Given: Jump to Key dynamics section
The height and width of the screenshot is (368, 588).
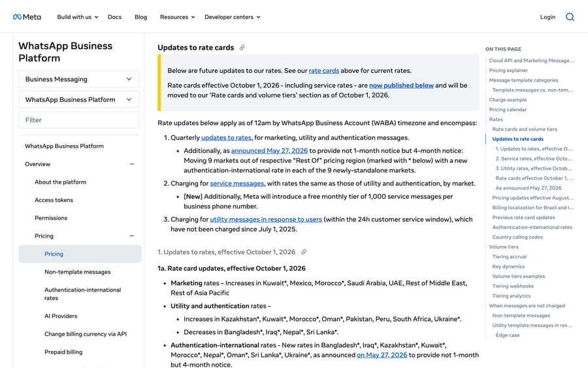Looking at the screenshot, I should (508, 266).
